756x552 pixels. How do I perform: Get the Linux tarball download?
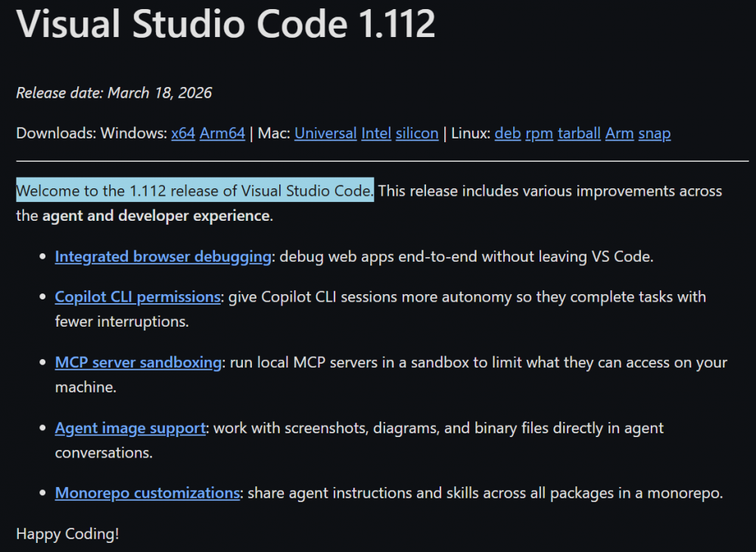pyautogui.click(x=579, y=134)
